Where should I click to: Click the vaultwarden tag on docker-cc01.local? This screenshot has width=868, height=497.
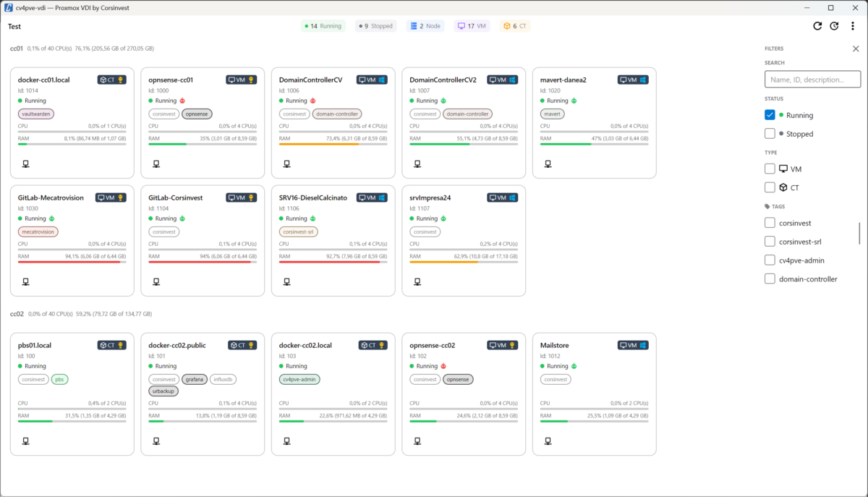coord(36,114)
